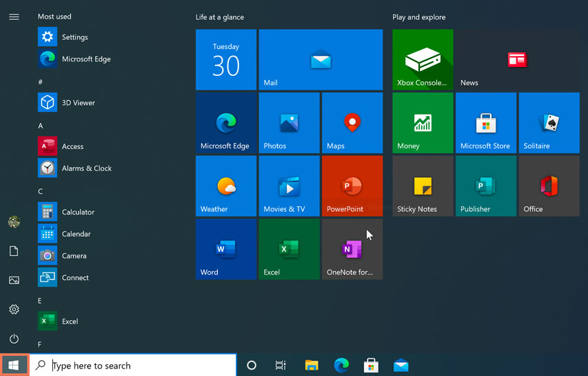Open the PowerPoint tile
Image resolution: width=588 pixels, height=376 pixels.
(352, 186)
